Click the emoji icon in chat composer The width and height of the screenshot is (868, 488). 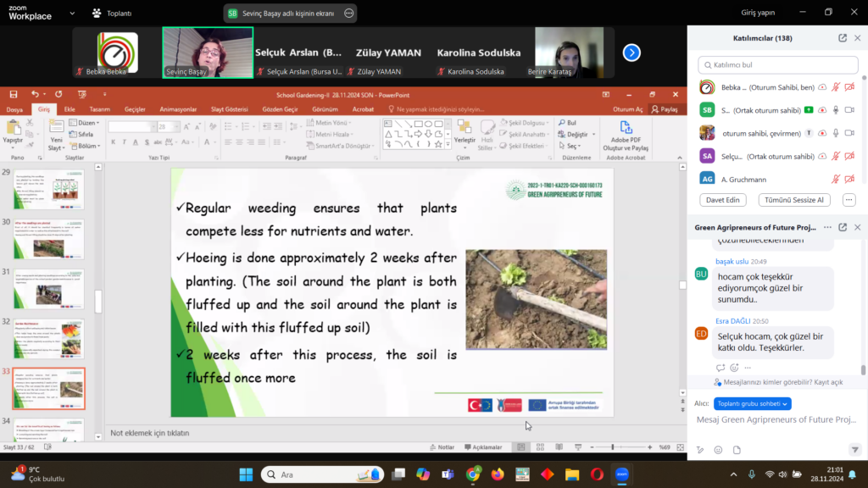click(x=718, y=450)
